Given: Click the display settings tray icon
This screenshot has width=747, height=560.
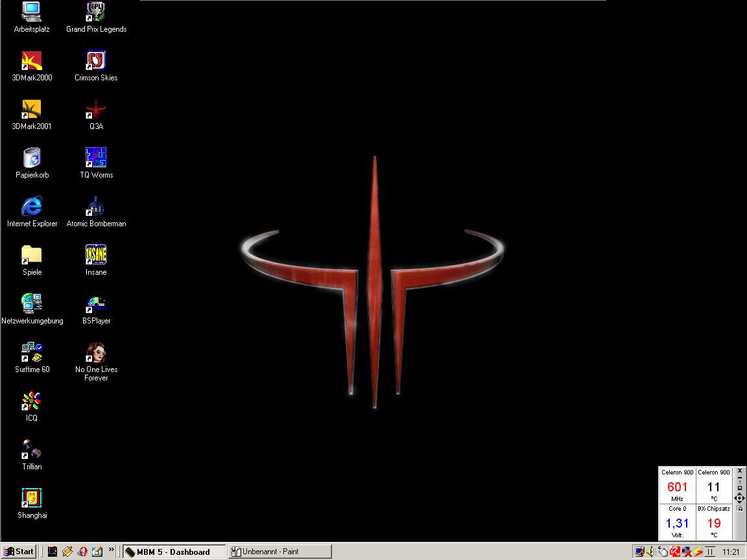Looking at the screenshot, I should coord(640,552).
